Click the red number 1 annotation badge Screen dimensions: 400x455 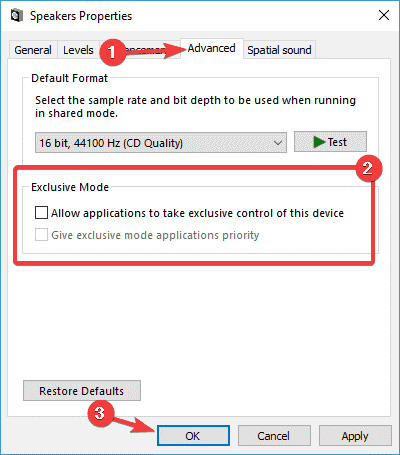point(112,52)
